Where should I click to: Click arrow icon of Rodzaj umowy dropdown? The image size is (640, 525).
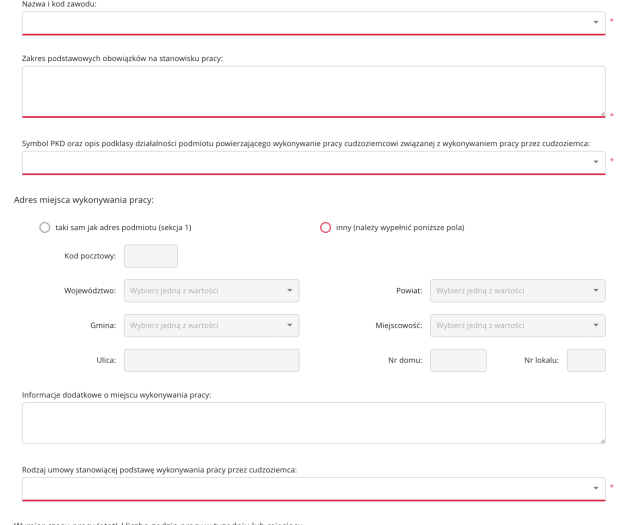596,488
